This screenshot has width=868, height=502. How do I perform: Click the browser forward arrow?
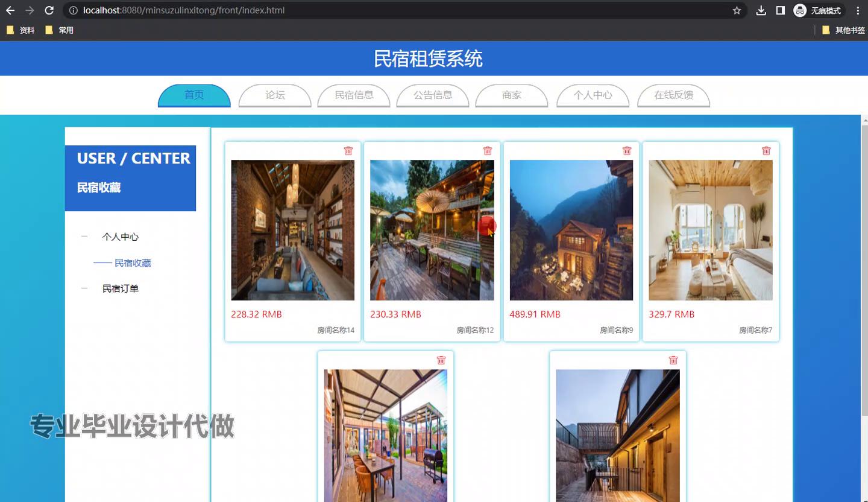click(30, 10)
